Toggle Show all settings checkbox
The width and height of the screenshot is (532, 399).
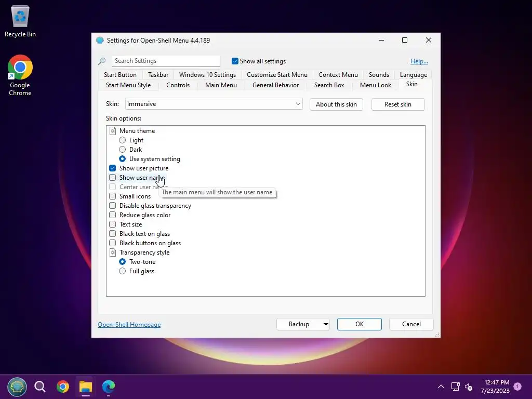(x=235, y=61)
